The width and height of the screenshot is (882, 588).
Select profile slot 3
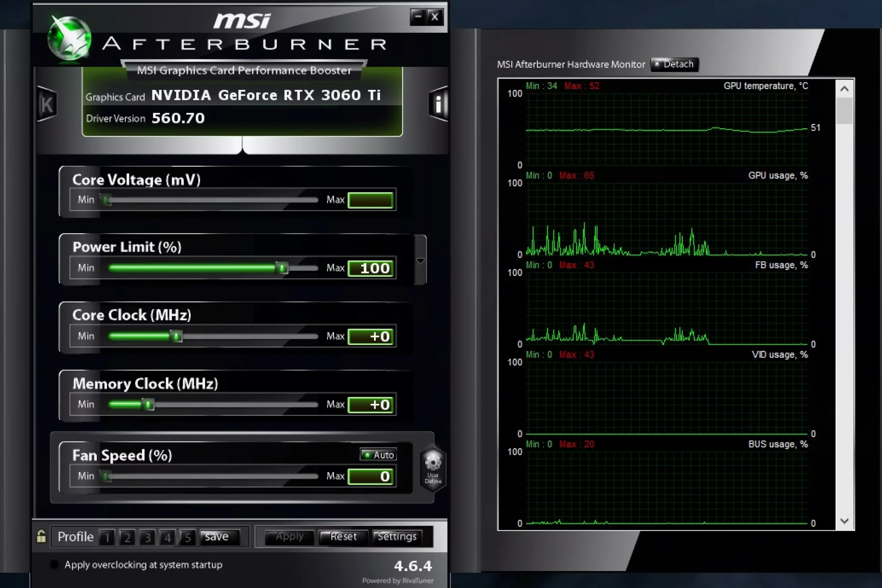click(147, 537)
